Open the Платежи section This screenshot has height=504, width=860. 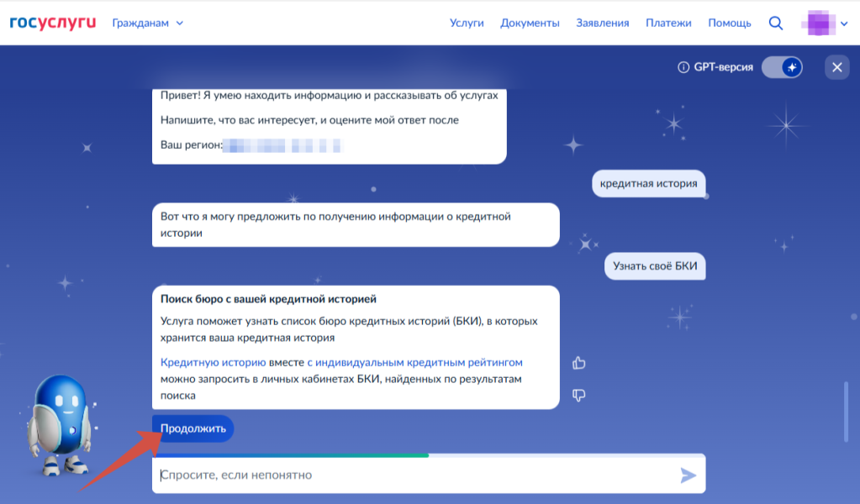tap(668, 23)
